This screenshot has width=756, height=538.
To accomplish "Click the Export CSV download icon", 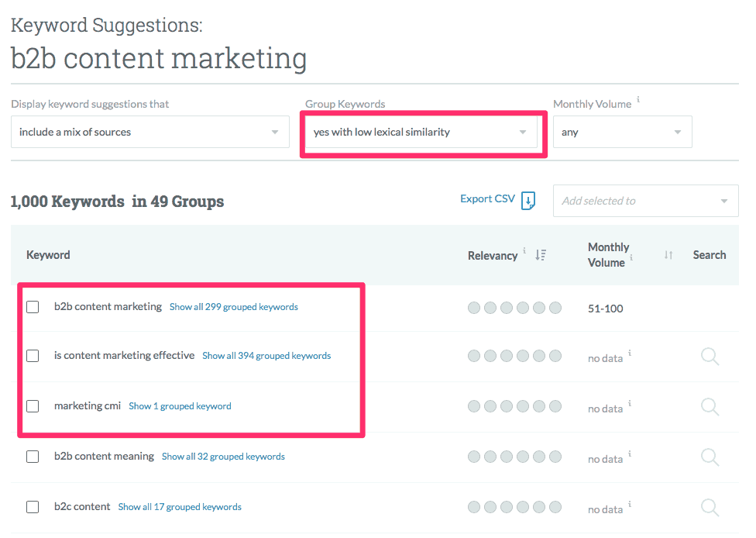I will (528, 201).
